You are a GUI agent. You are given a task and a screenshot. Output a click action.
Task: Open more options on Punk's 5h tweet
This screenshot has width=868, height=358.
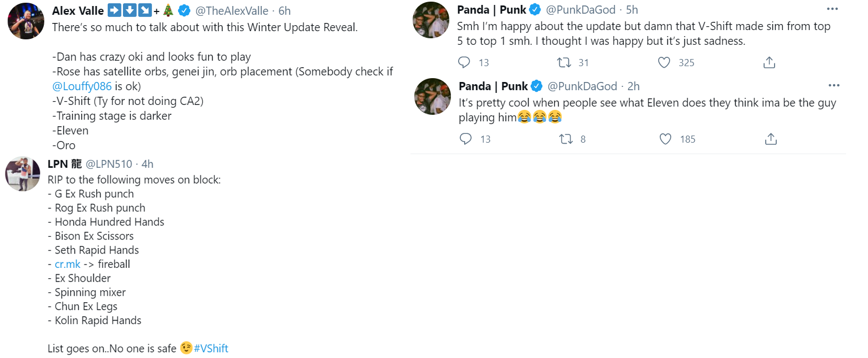832,9
